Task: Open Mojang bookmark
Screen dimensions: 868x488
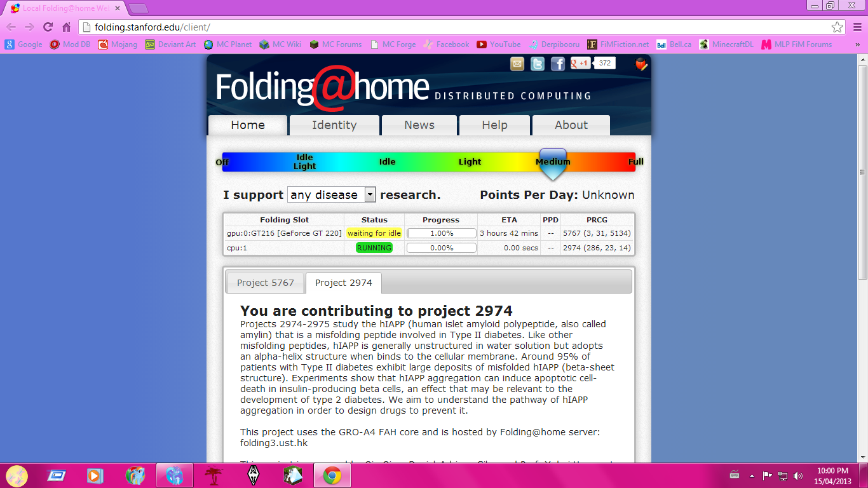Action: pyautogui.click(x=118, y=44)
